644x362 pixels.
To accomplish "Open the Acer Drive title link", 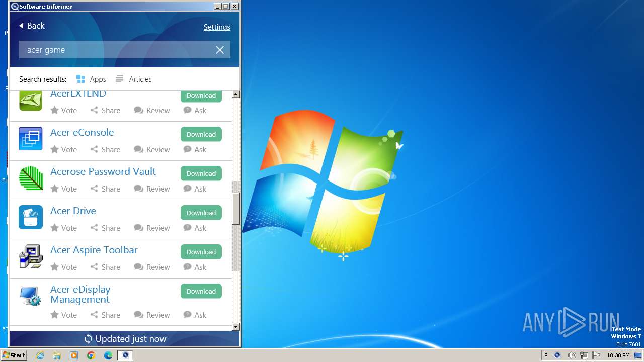I will (x=73, y=211).
